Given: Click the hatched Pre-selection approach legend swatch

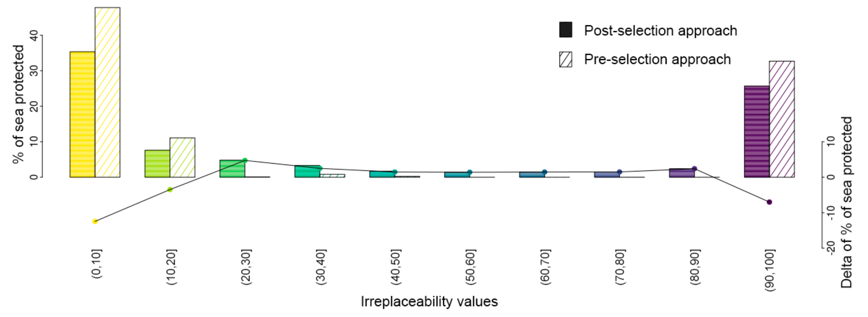Looking at the screenshot, I should (x=566, y=59).
